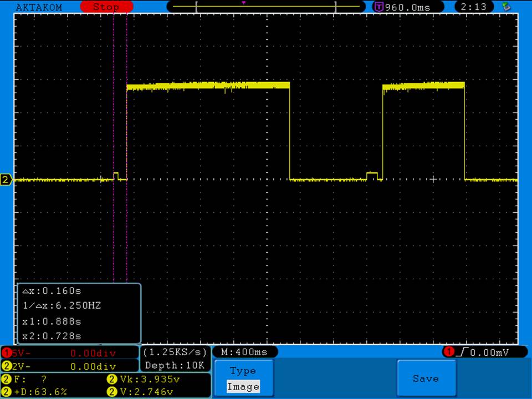532x399 pixels.
Task: Click the USB device icon at top right
Action: [x=507, y=7]
